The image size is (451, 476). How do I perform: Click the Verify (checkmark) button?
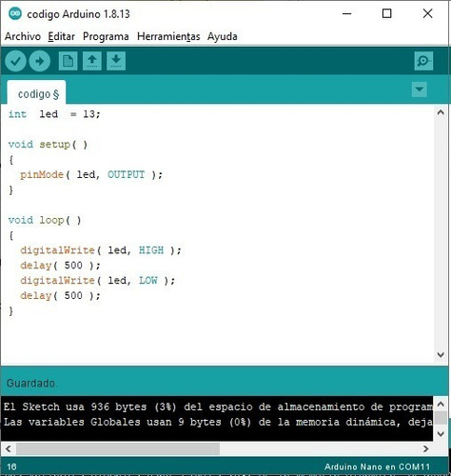click(15, 61)
